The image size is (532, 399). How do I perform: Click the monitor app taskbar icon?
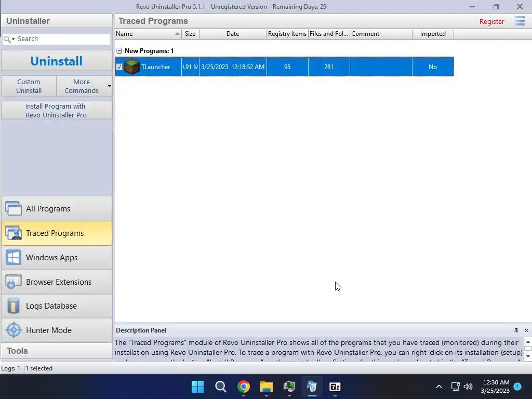point(289,387)
